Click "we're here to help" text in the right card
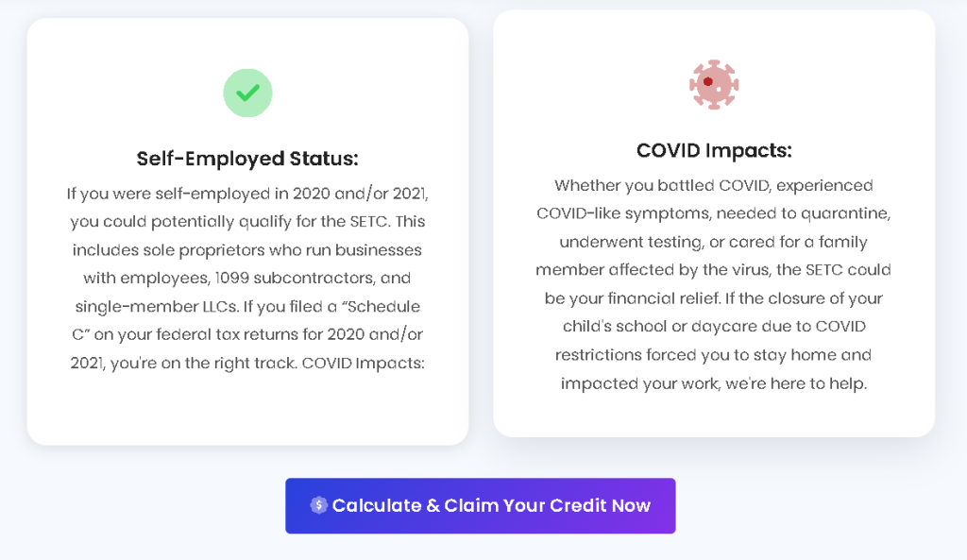The height and width of the screenshot is (560, 967). coord(796,383)
